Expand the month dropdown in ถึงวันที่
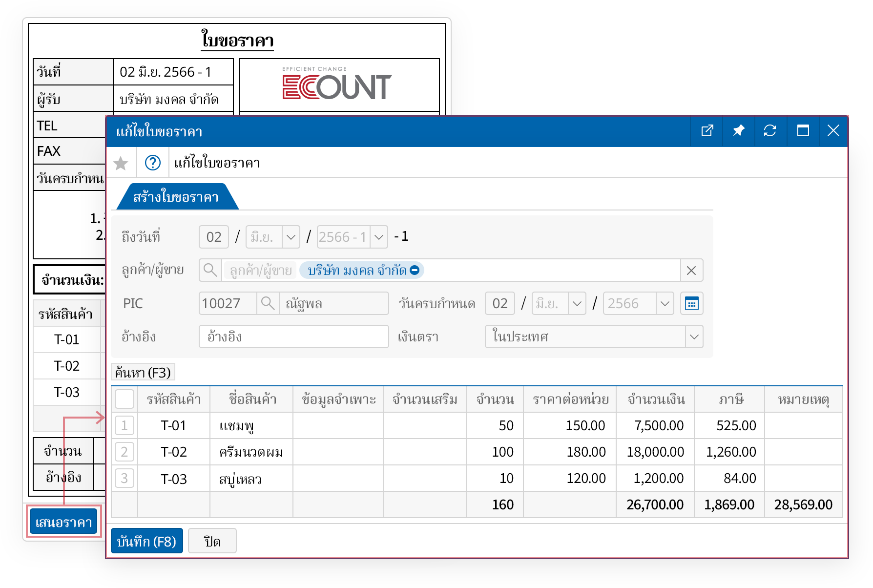The image size is (873, 588). (291, 237)
